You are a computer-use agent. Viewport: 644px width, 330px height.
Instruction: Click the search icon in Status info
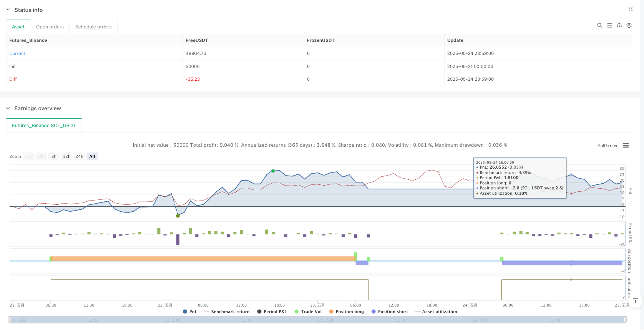599,25
